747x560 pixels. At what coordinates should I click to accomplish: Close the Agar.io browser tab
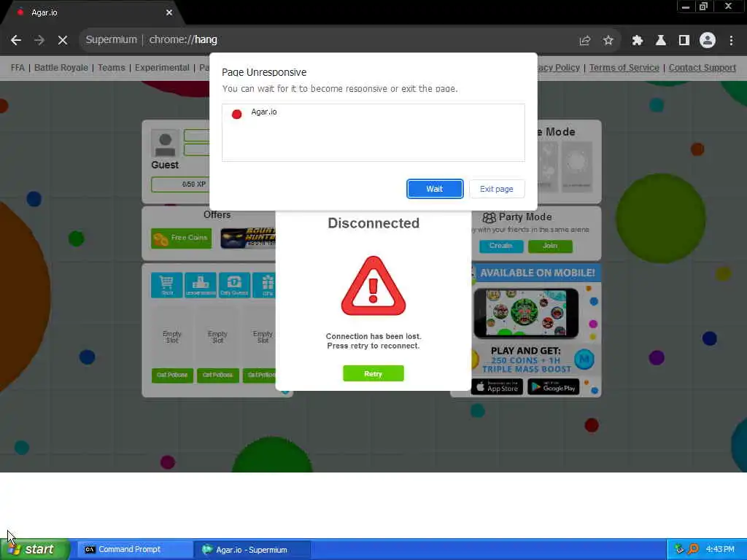coord(169,13)
